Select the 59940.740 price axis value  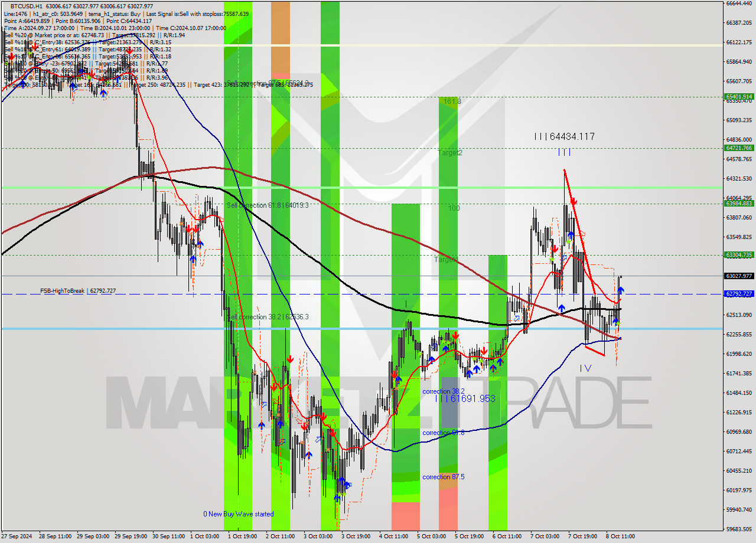click(x=739, y=510)
